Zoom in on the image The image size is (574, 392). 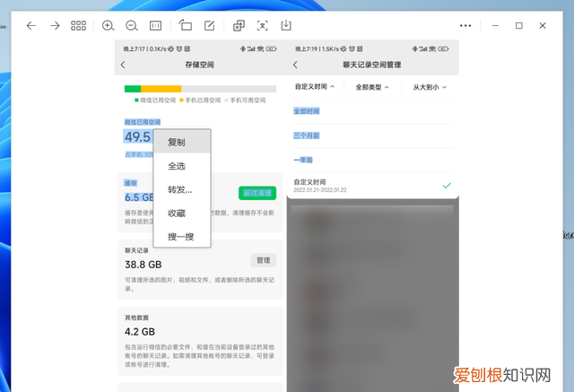pyautogui.click(x=108, y=26)
